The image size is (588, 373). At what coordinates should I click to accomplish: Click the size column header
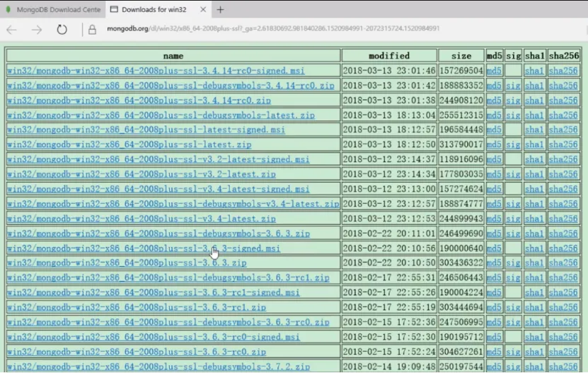click(x=461, y=55)
